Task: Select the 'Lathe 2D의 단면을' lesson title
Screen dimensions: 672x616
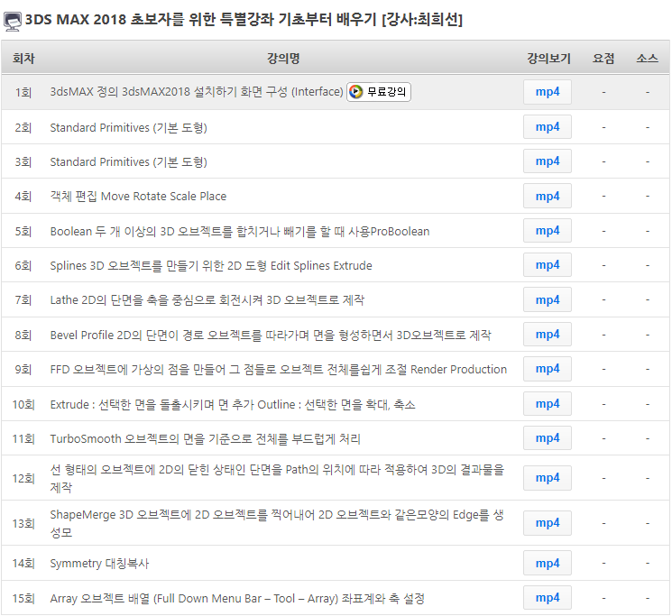Action: pyautogui.click(x=207, y=299)
